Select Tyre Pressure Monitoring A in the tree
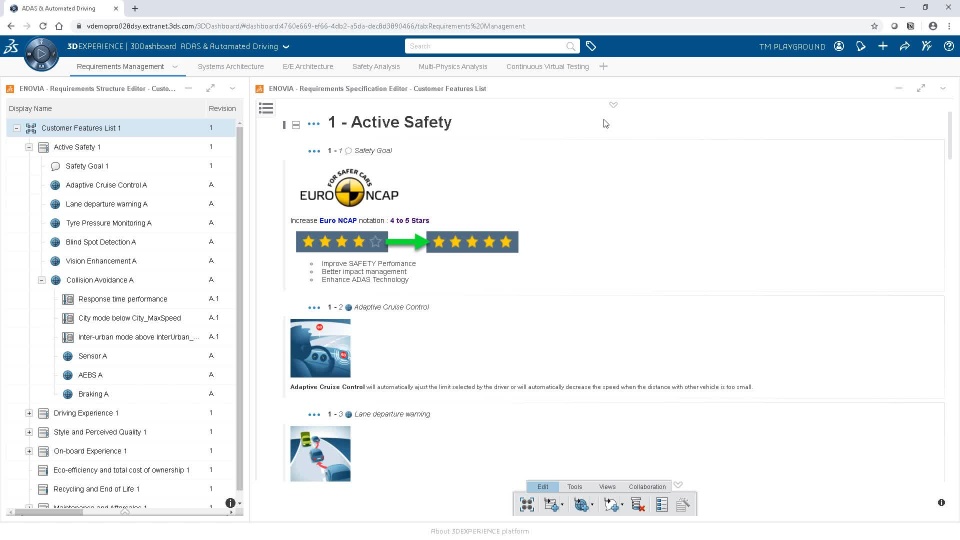The image size is (960, 540). tap(109, 223)
